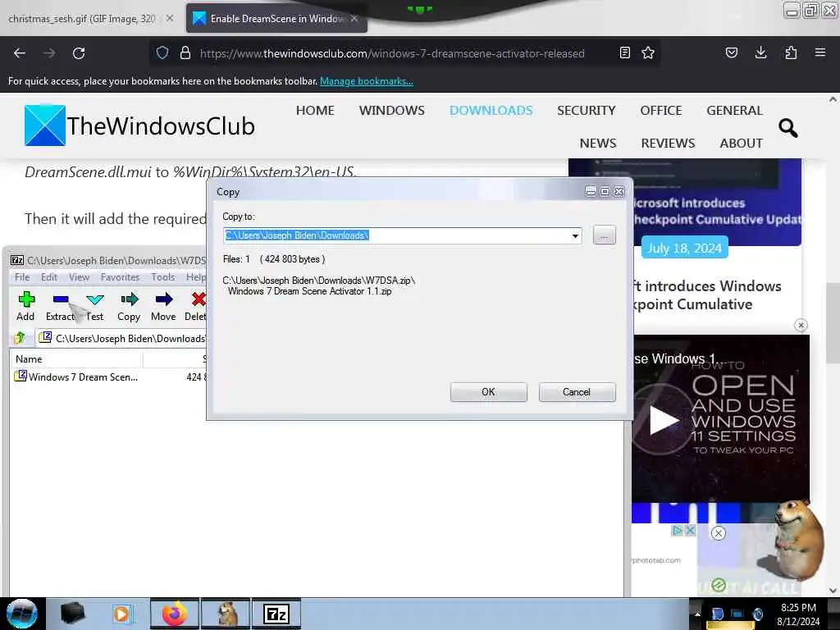
Task: Open the Windows checkpoint cumulative article headline
Action: click(707, 295)
